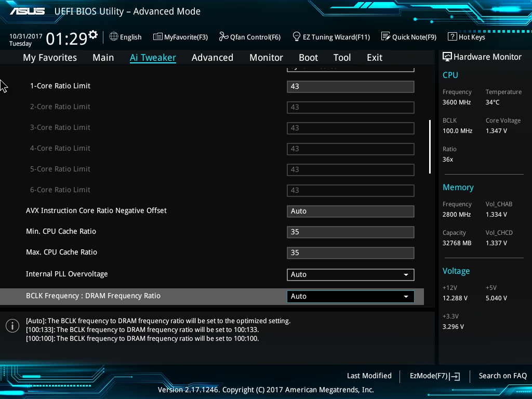
Task: Click the 6-Core Ratio Limit field
Action: [x=351, y=190]
